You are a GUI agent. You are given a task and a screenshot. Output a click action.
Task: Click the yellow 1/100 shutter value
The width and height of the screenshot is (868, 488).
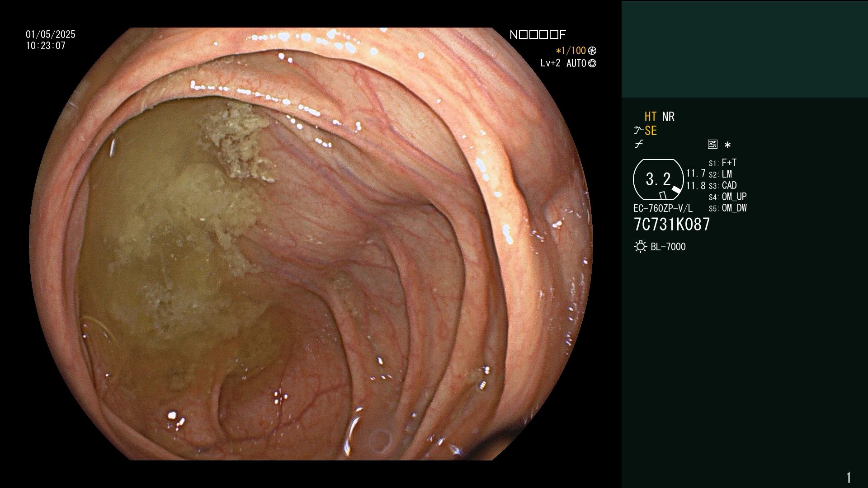[571, 51]
